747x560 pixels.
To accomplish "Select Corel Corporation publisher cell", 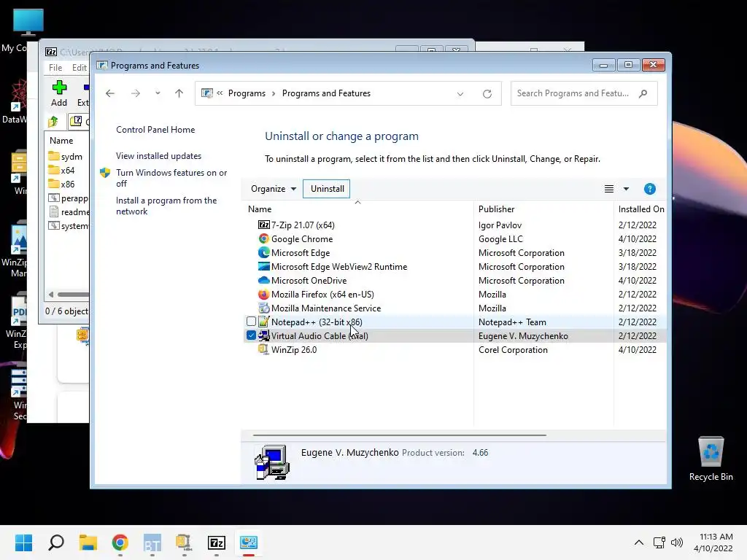I will (513, 349).
